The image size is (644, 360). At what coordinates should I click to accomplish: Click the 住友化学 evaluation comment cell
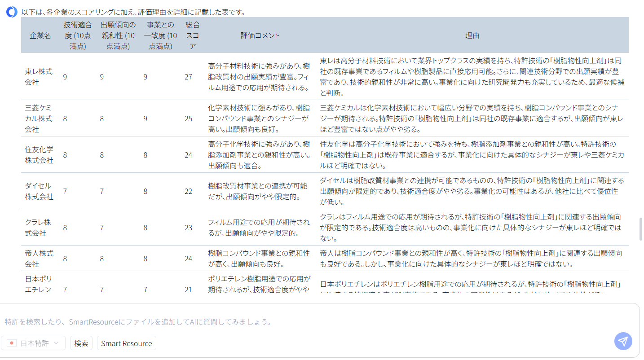260,155
